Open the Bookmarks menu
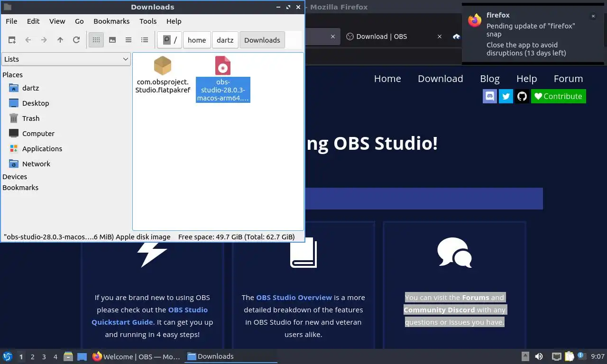This screenshot has width=607, height=364. coord(111,21)
